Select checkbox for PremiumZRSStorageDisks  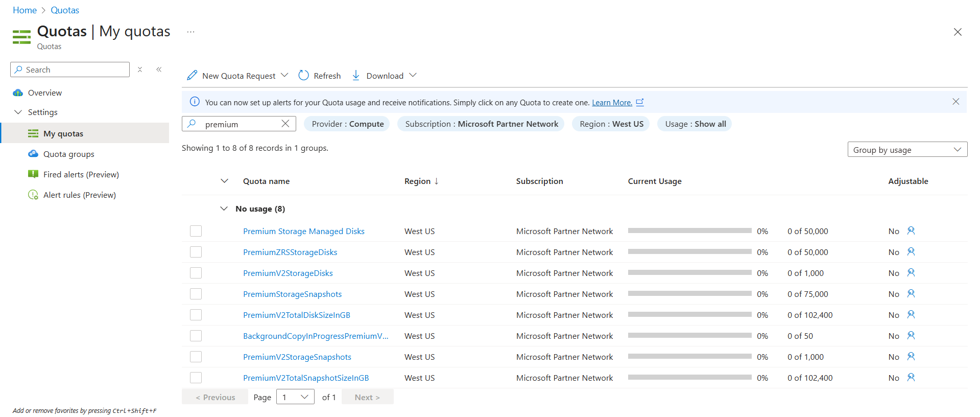click(x=196, y=252)
